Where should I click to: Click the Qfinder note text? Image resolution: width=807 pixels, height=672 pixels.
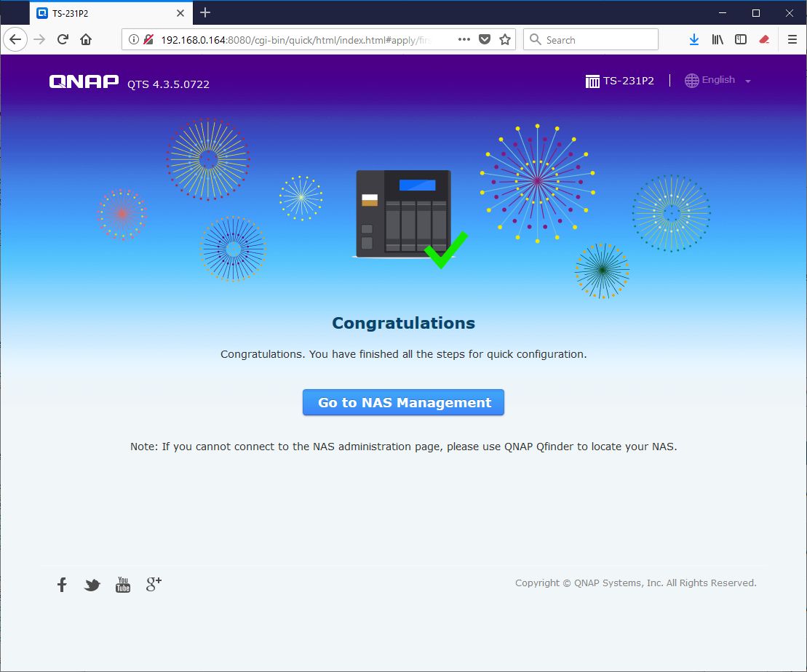coord(403,447)
